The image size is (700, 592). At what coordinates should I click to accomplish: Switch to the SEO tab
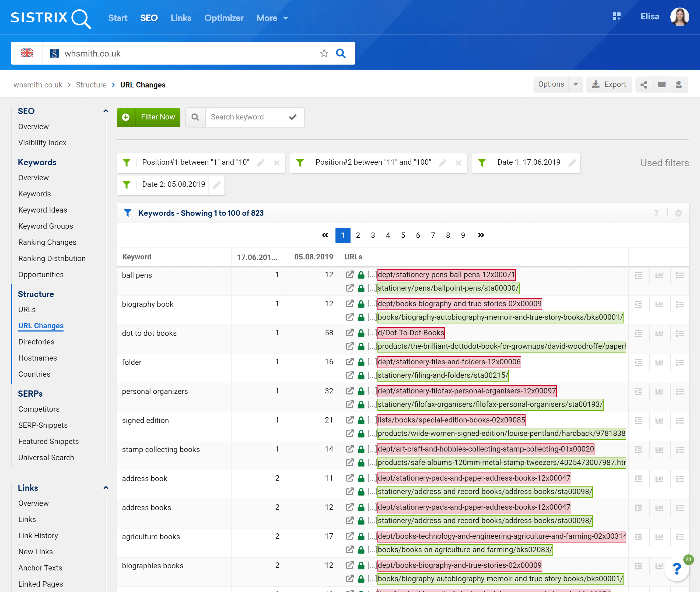(149, 18)
